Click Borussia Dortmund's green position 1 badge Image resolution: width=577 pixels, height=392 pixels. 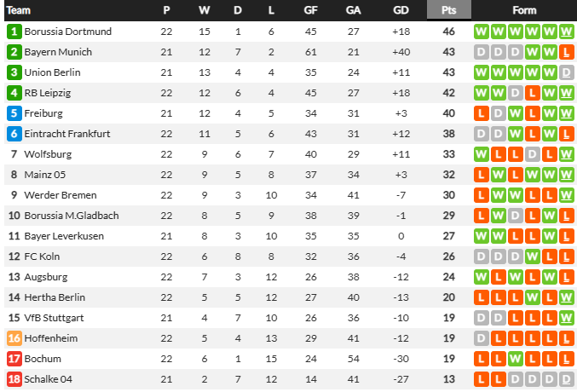click(14, 32)
